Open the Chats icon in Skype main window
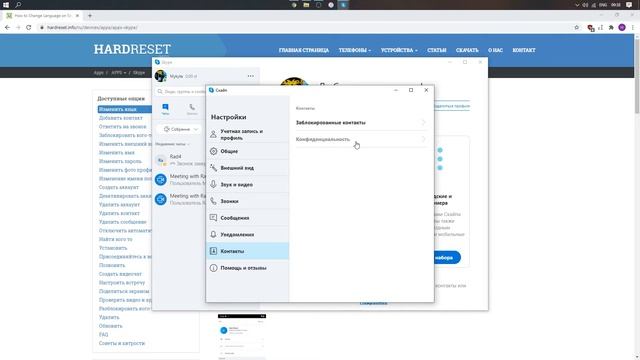 click(165, 107)
